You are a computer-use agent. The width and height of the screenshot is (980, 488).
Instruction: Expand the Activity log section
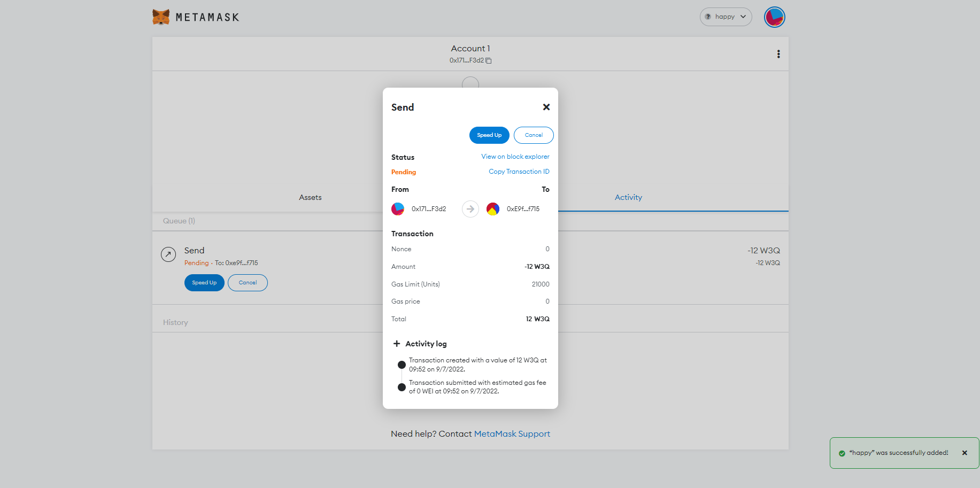pyautogui.click(x=397, y=344)
